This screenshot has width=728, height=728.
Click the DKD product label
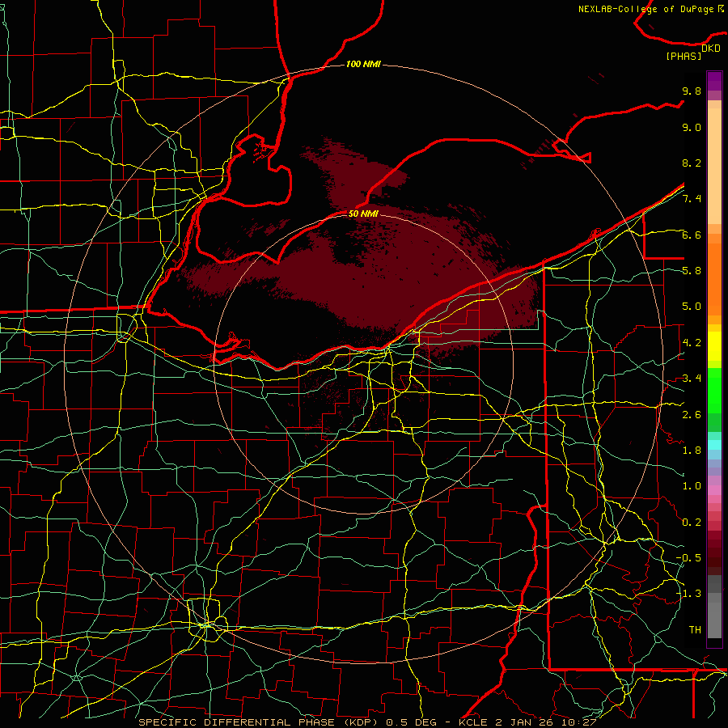(x=711, y=48)
